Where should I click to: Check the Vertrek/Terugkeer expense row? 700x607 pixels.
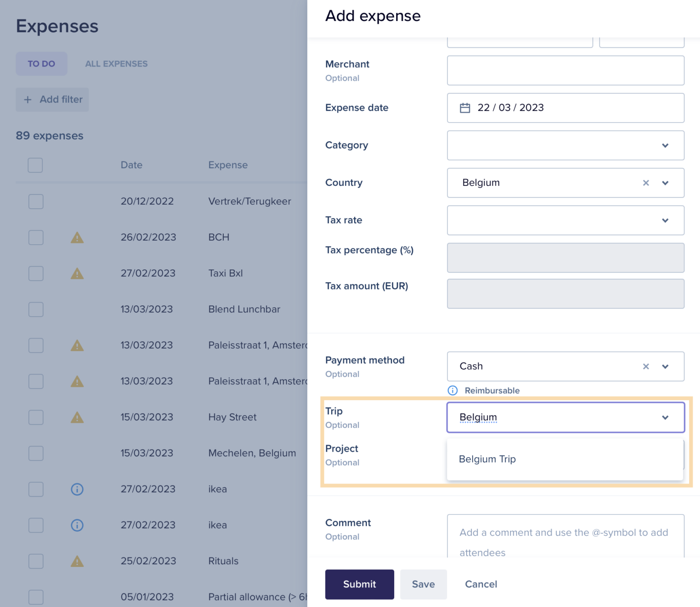(x=36, y=201)
